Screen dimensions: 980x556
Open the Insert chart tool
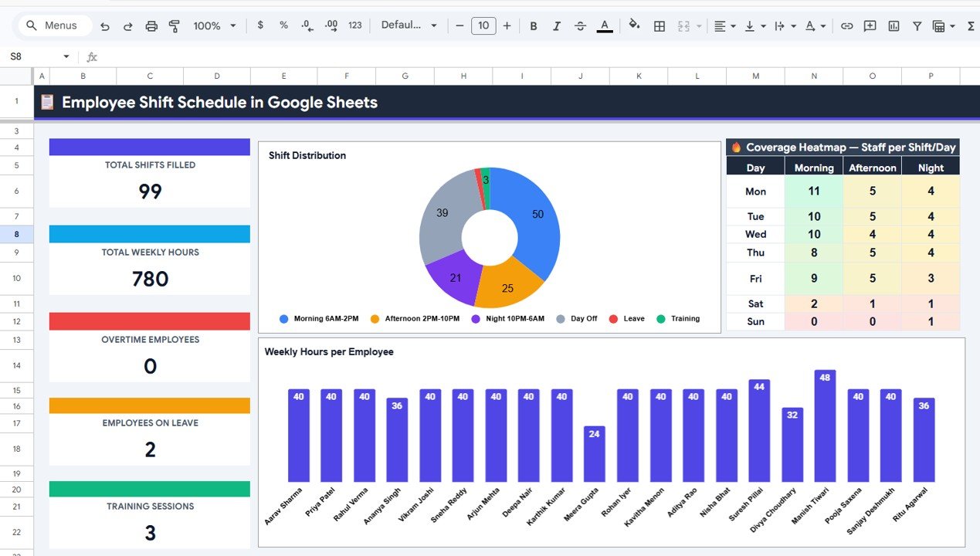coord(893,25)
